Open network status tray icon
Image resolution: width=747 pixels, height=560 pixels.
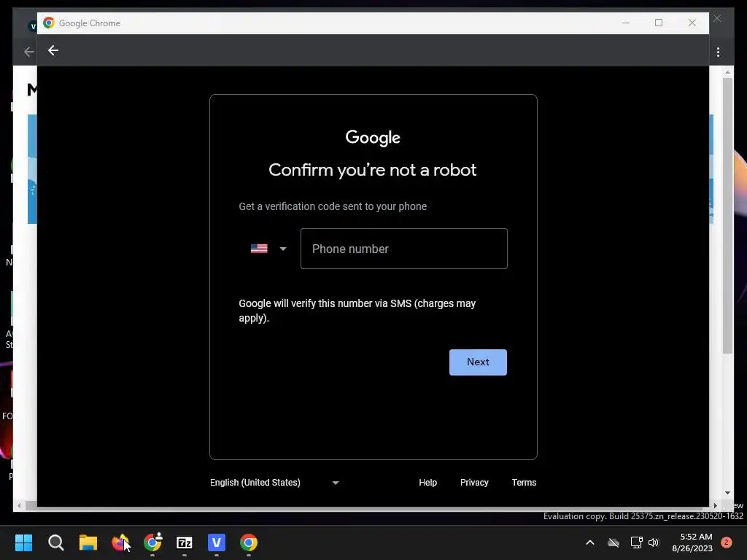[x=636, y=542]
